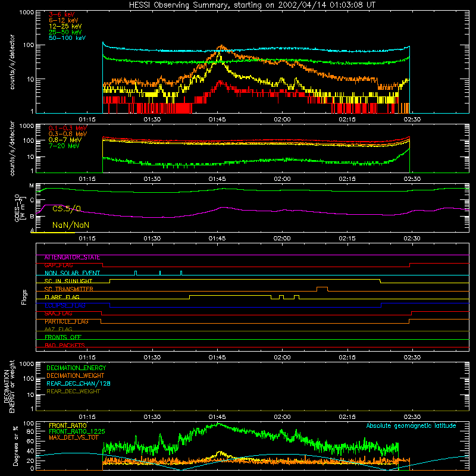476x476 pixels.
Task: Click the orange 6-12 keV peak near 01:45
Action: pos(222,46)
